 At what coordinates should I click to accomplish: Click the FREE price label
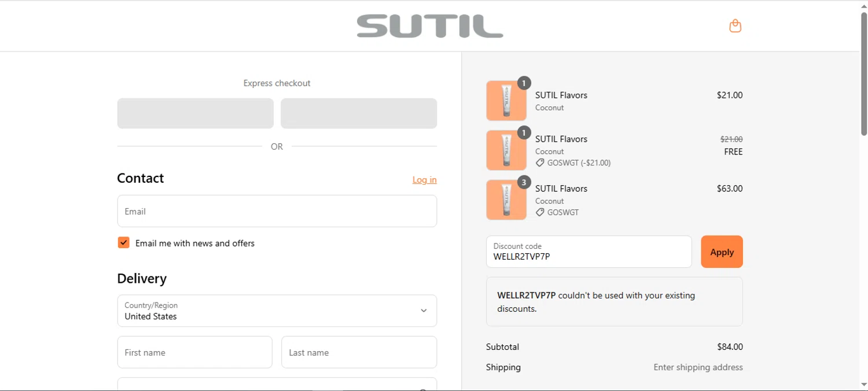733,152
